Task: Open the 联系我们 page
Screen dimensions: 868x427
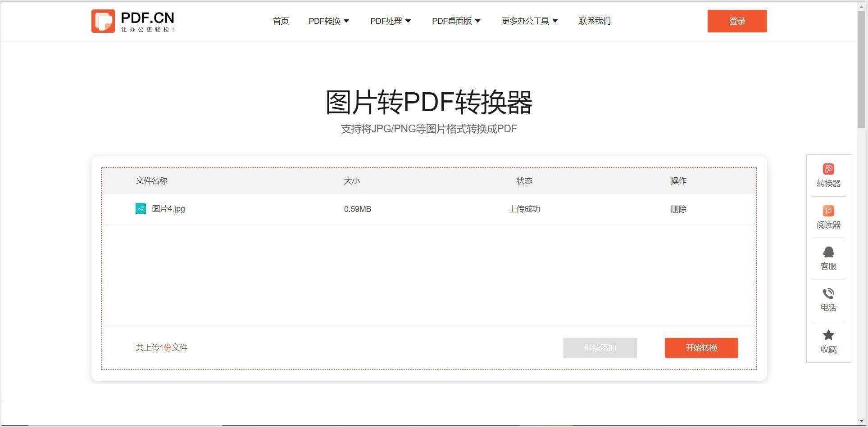Action: (594, 21)
